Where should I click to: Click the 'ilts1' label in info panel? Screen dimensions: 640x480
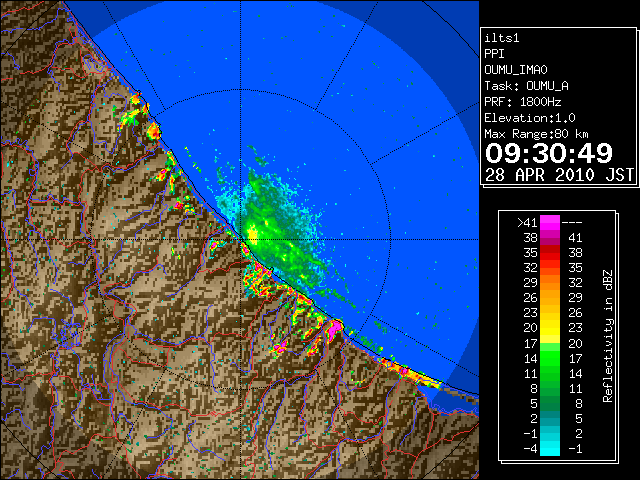[502, 38]
